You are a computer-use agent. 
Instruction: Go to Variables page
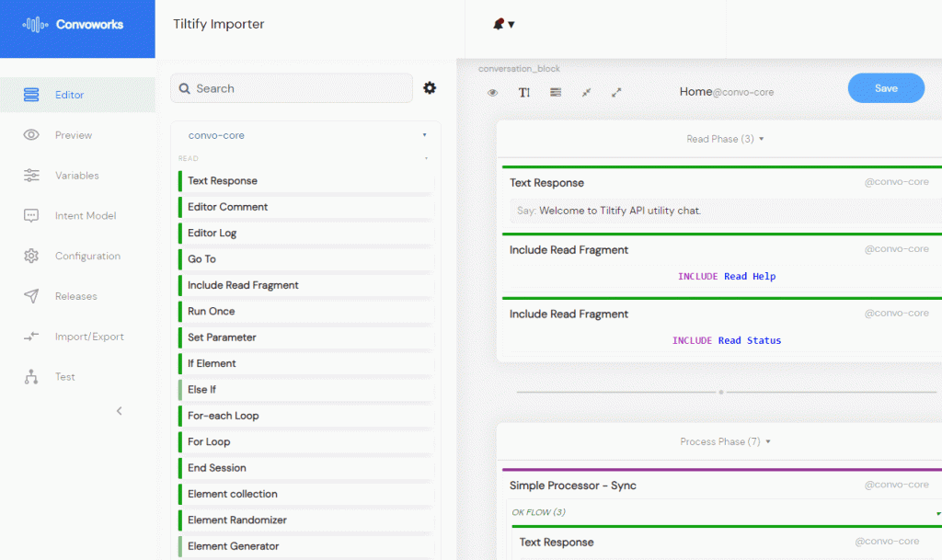77,176
